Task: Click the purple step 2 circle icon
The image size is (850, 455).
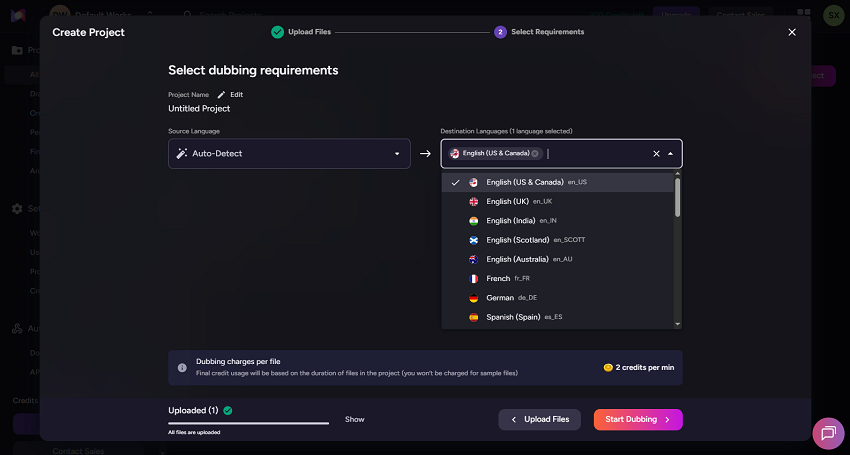Action: [500, 32]
